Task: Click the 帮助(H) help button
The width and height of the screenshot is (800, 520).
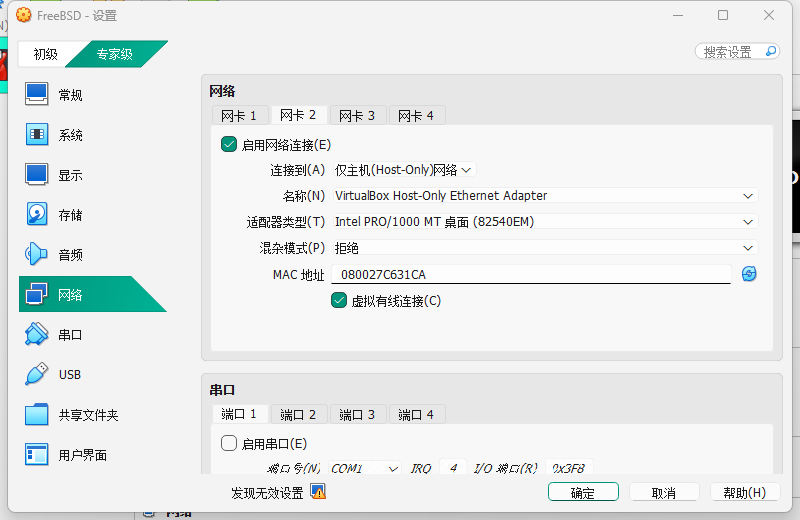Action: point(745,492)
